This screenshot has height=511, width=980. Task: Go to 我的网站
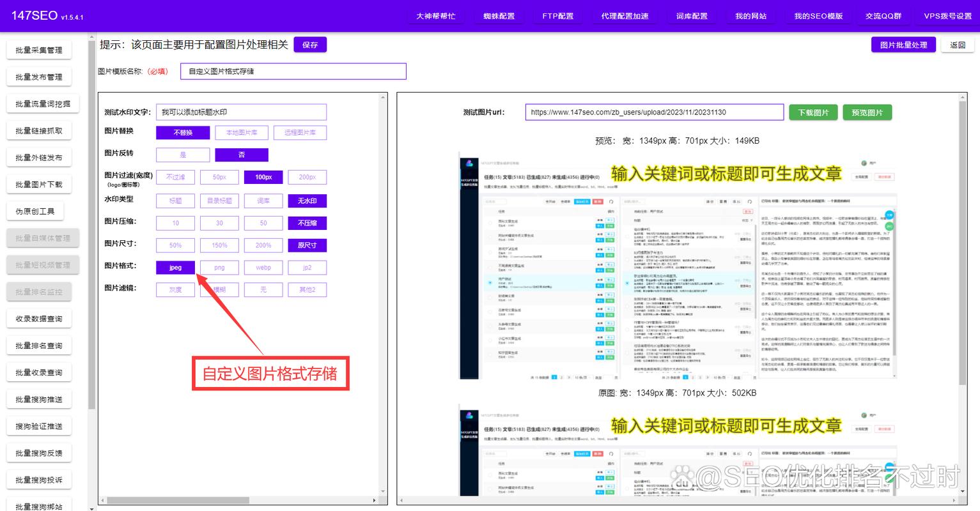[751, 16]
